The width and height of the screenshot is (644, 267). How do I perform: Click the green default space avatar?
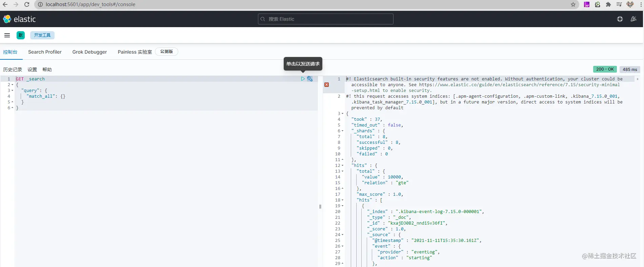click(21, 35)
